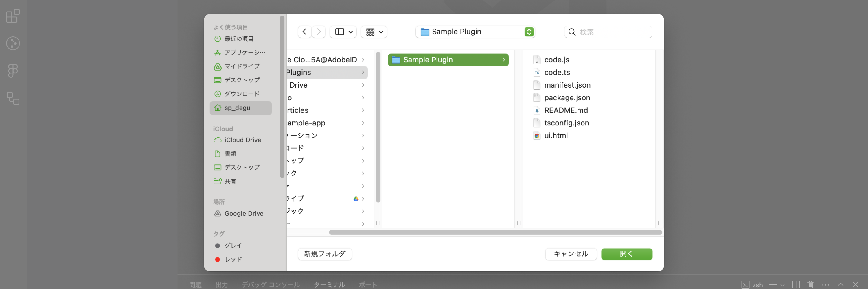Click the source control graph icon
This screenshot has height=289, width=868.
(x=13, y=43)
